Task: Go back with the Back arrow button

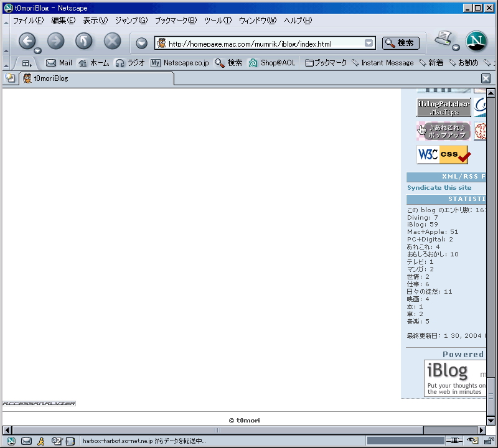Action: 27,41
